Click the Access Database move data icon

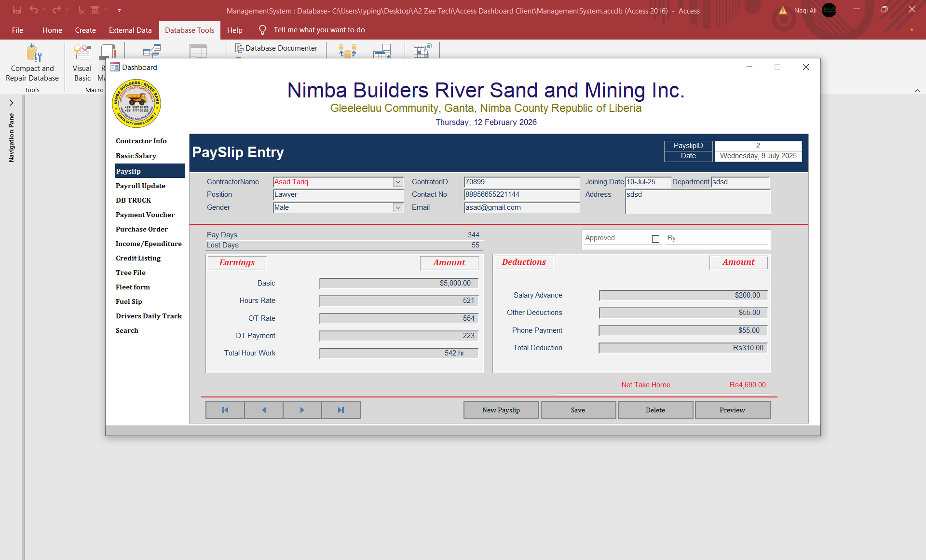click(x=347, y=51)
